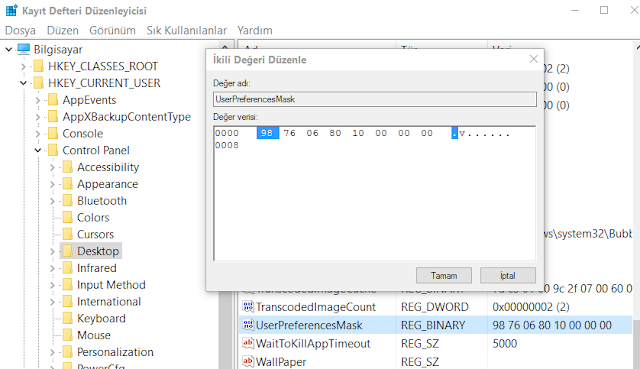Click the 0x00000002 (2) data of TranscodedImageCount

[x=531, y=307]
